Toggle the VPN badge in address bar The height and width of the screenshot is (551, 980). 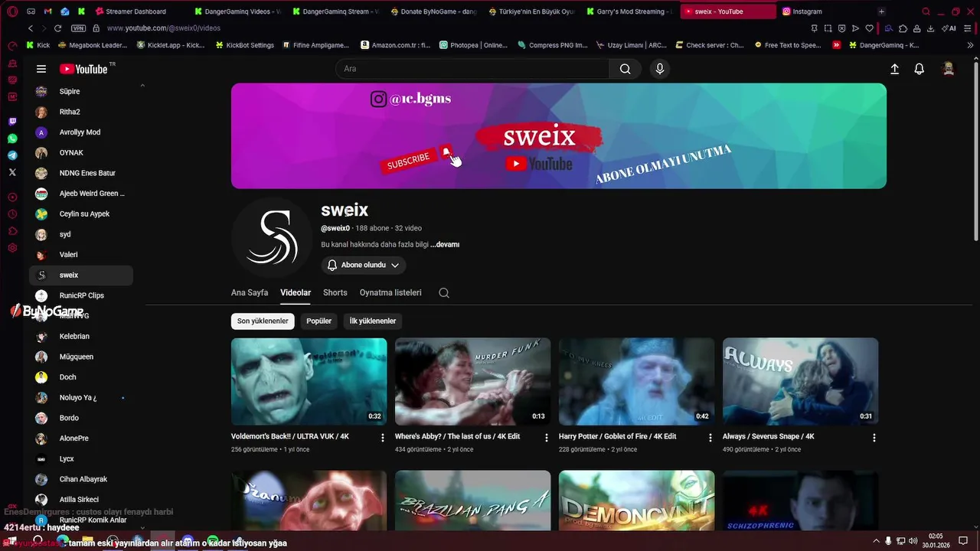(x=78, y=28)
